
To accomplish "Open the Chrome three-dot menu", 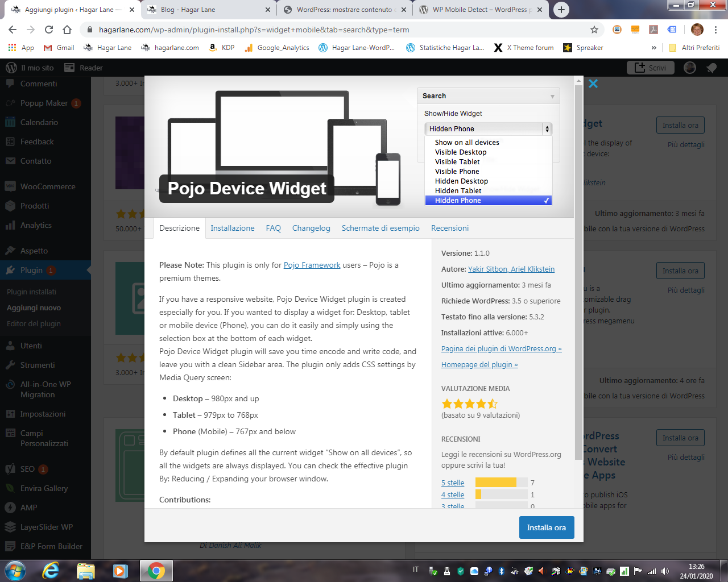I will pos(716,30).
